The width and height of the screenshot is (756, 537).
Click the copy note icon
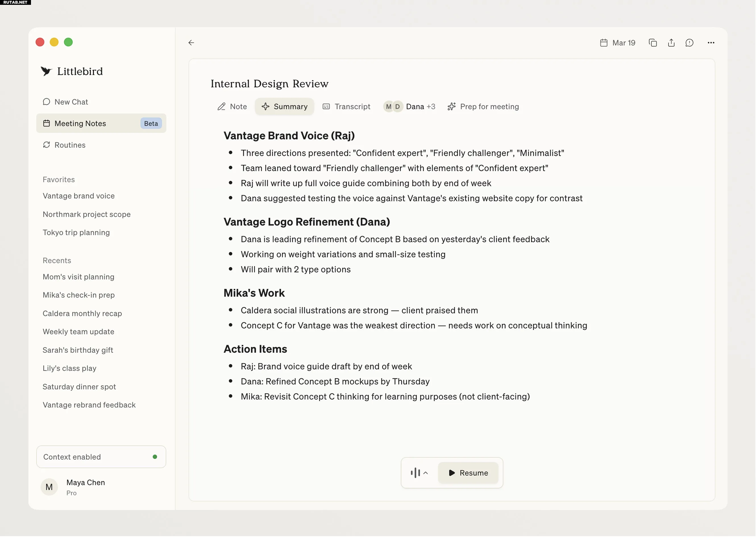click(653, 43)
